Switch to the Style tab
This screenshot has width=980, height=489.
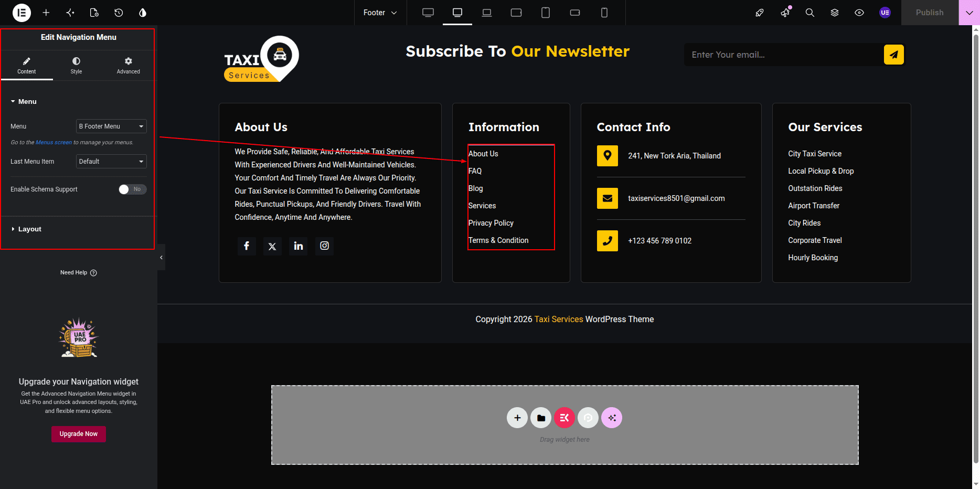[77, 66]
